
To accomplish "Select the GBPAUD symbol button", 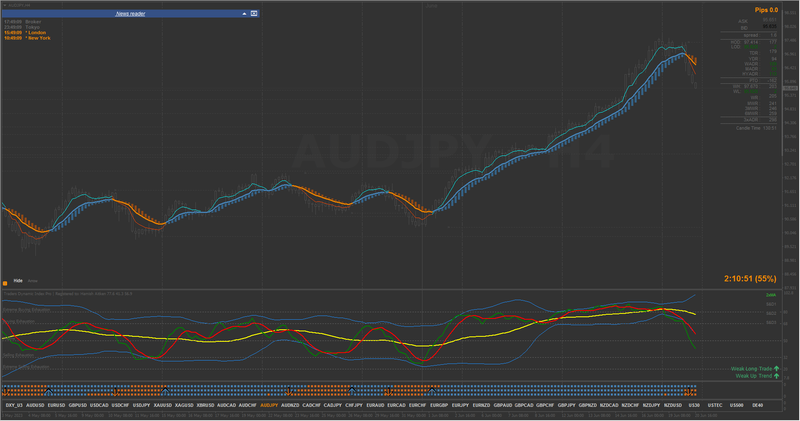I will coord(503,405).
